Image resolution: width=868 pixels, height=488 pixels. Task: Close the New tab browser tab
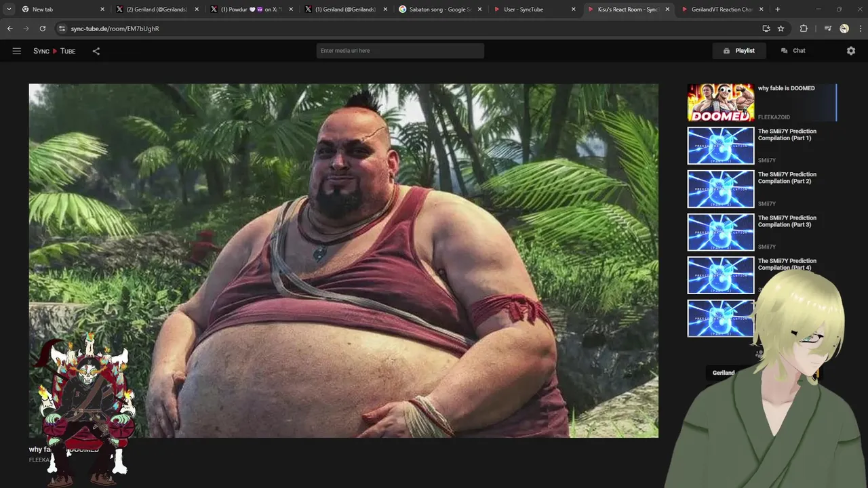(x=102, y=9)
